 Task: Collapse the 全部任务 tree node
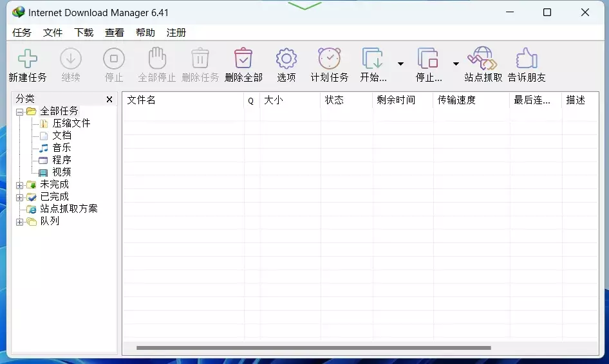pos(19,112)
